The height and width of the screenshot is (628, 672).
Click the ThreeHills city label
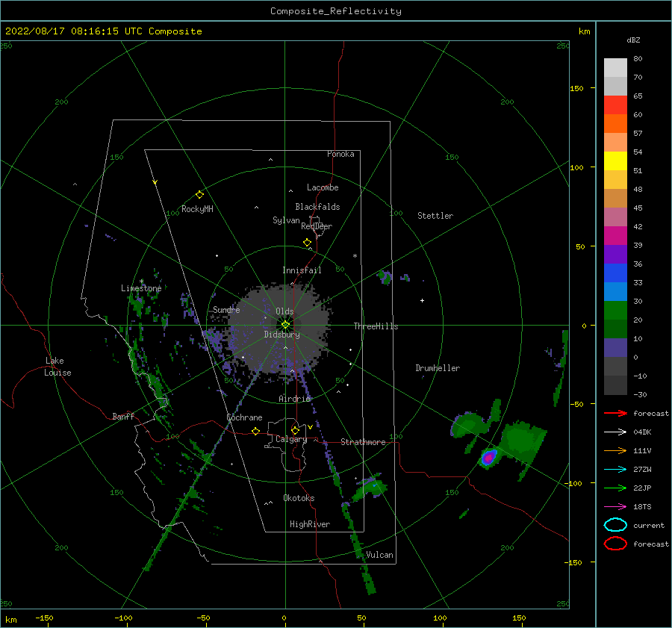point(376,326)
